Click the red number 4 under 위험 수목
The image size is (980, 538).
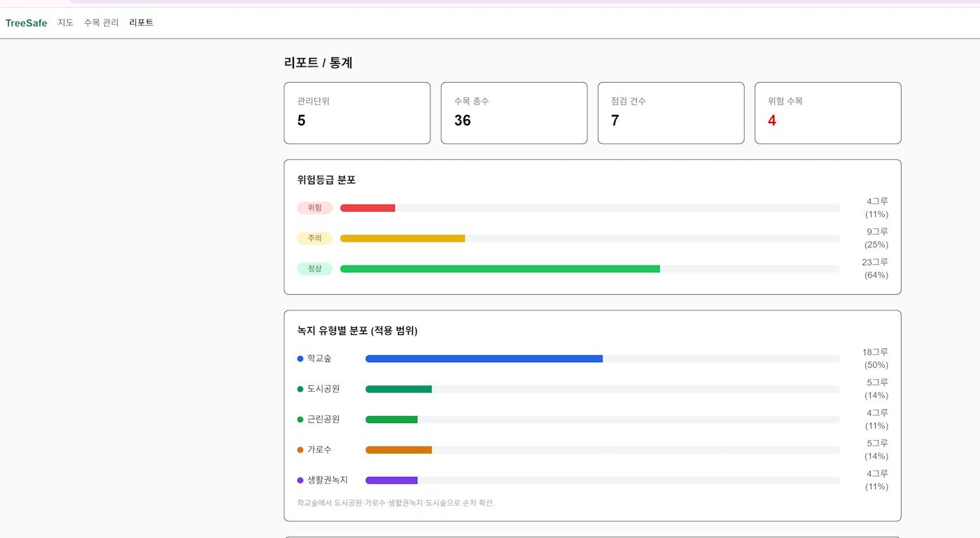772,120
